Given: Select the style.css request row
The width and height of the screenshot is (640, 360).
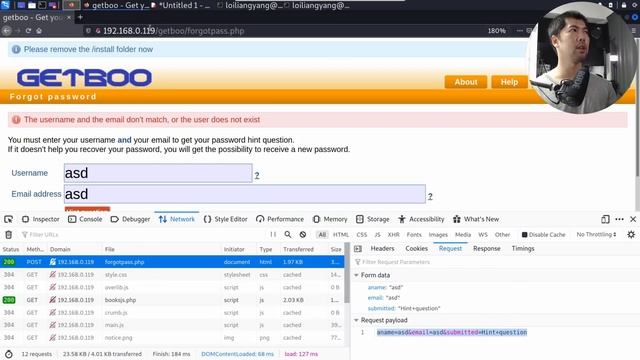Looking at the screenshot, I should 172,275.
